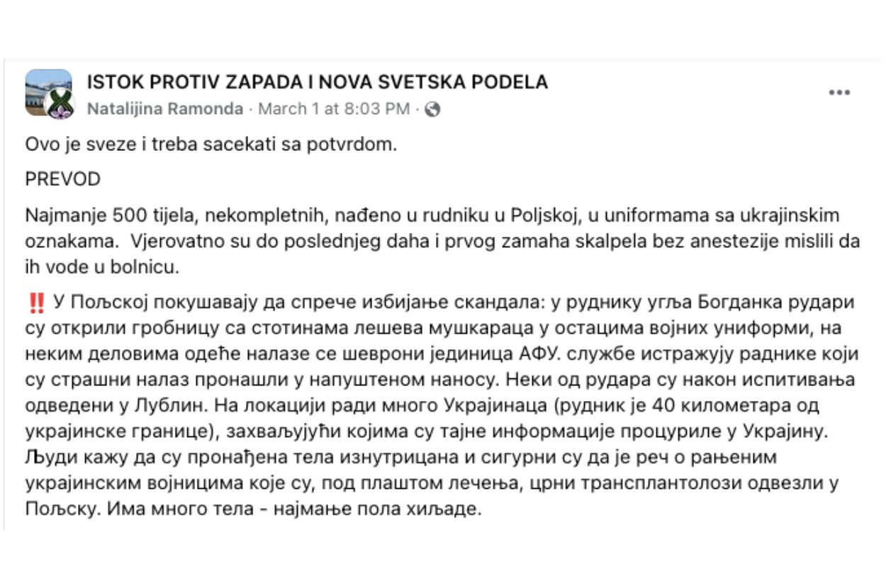Click the globe public-audience icon
886x588 pixels.
[x=432, y=109]
